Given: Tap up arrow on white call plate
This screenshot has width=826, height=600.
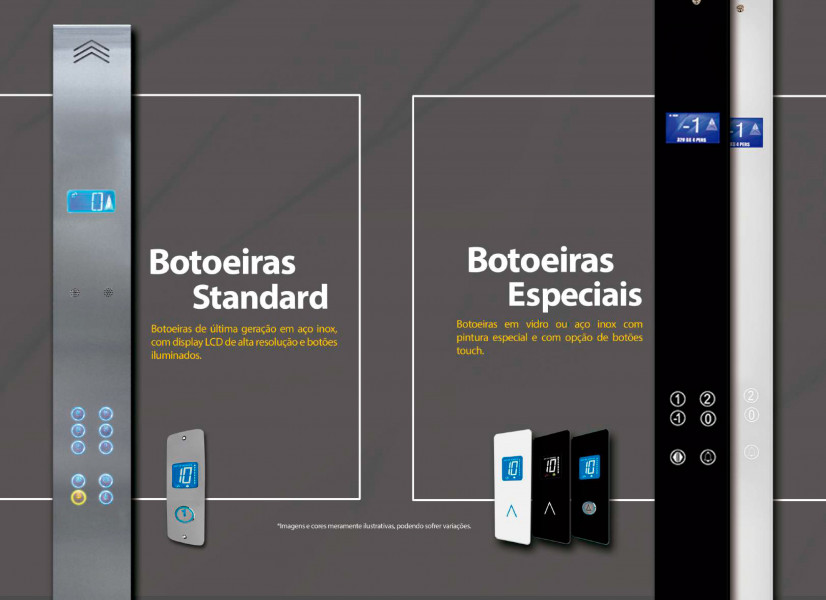Looking at the screenshot, I should coord(512,510).
